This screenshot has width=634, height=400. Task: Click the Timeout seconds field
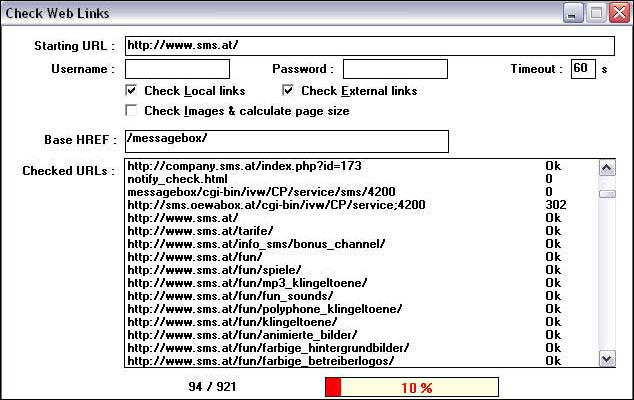click(x=582, y=69)
